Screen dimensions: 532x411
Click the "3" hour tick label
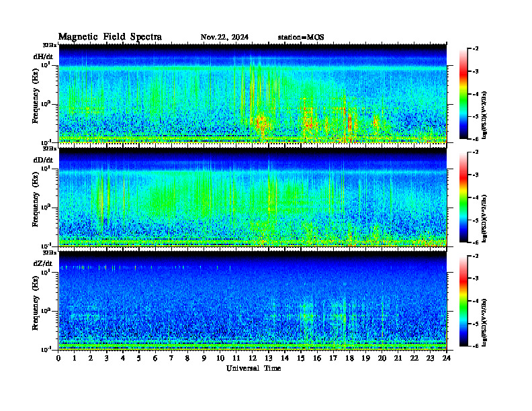tap(107, 358)
